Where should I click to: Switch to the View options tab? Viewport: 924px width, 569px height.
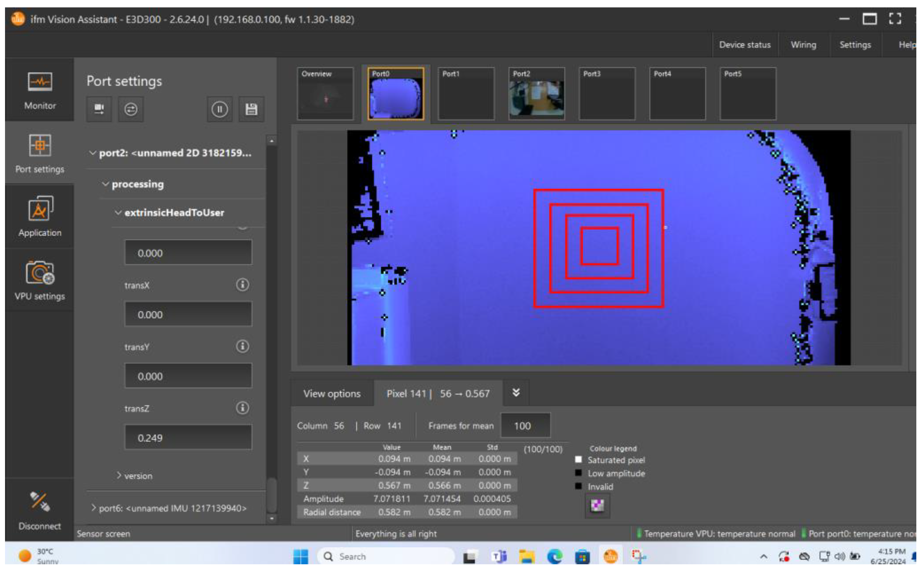(332, 394)
